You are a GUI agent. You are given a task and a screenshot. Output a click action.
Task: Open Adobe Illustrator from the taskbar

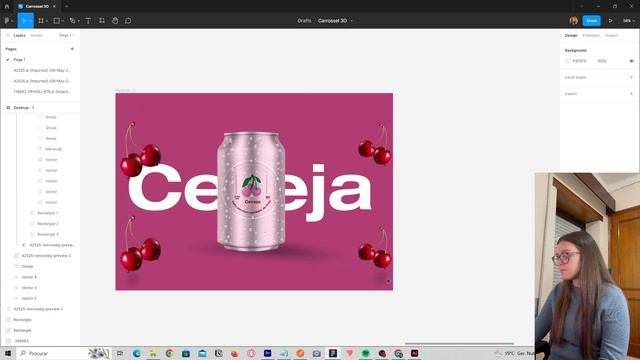tap(414, 353)
